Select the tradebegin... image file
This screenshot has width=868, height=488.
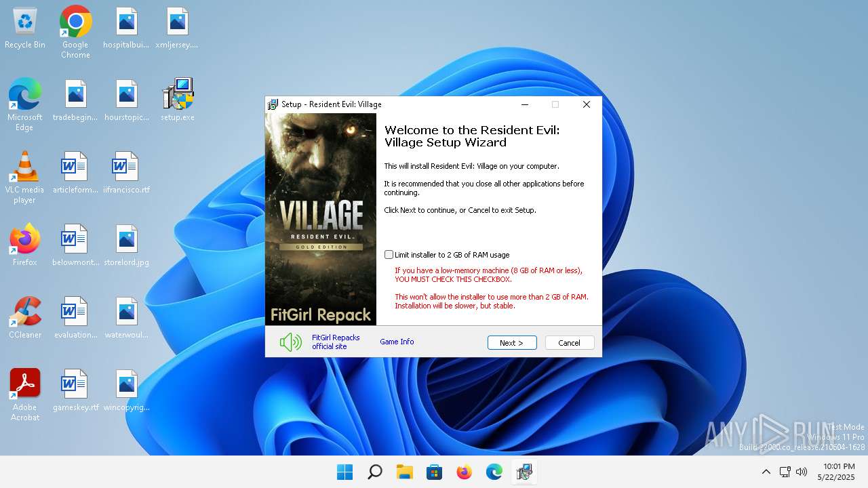click(75, 101)
